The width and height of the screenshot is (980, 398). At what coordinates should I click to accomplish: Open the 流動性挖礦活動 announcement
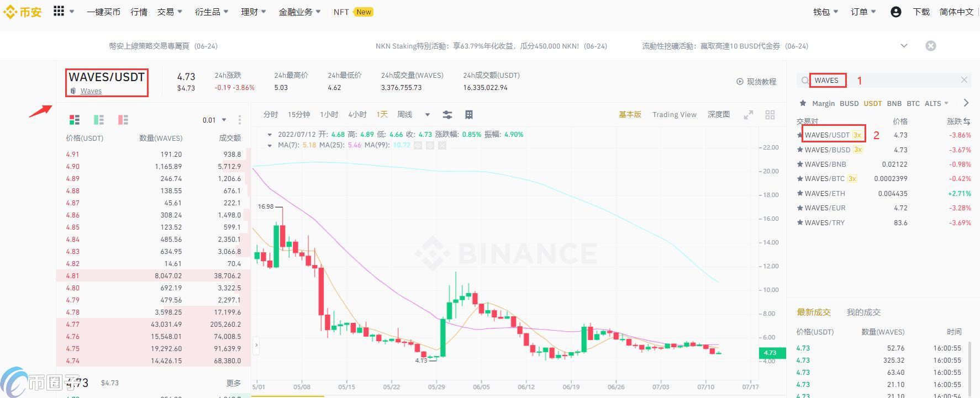point(725,46)
